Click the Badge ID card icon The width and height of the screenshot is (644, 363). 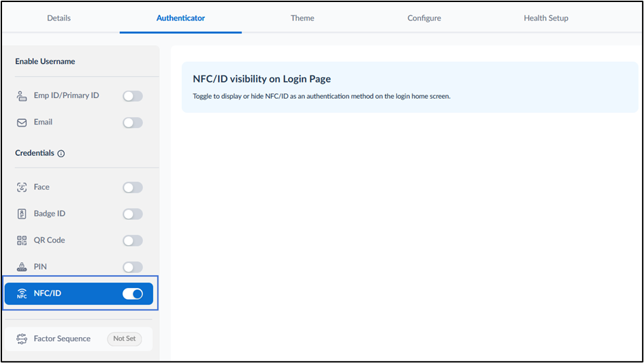click(x=22, y=214)
